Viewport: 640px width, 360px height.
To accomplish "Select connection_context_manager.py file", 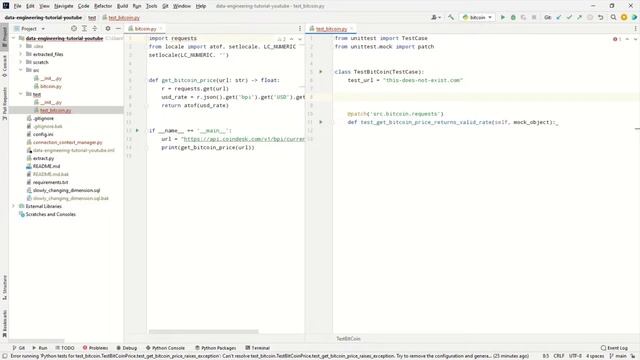I will pos(67,142).
